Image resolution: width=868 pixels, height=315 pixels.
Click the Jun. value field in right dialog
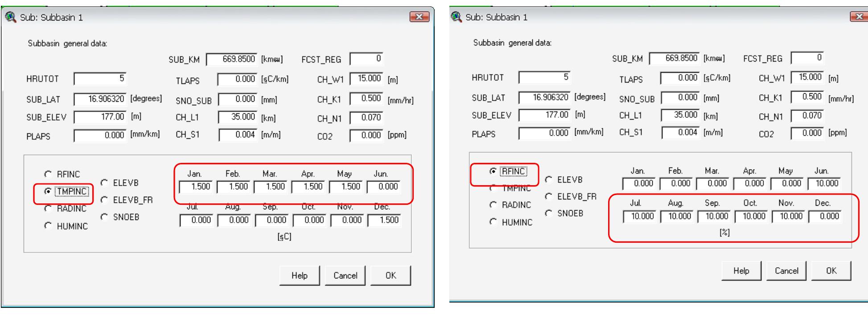(823, 183)
